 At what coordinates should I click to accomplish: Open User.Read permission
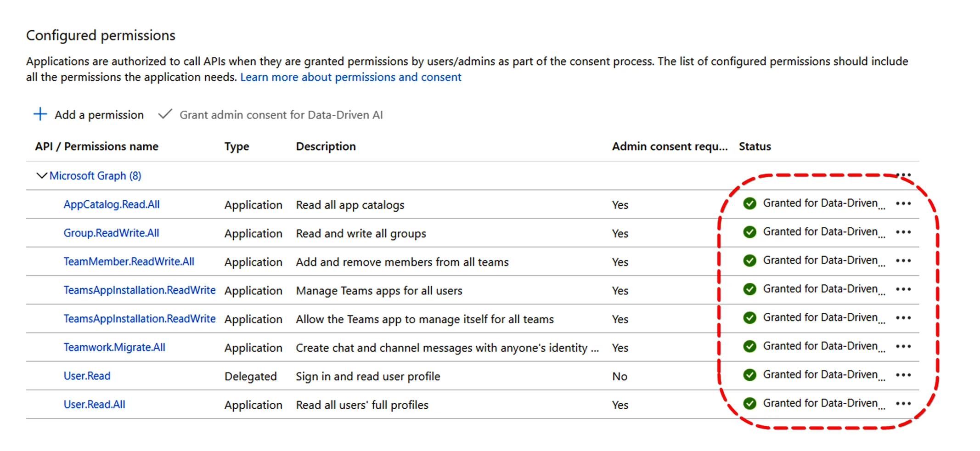87,376
